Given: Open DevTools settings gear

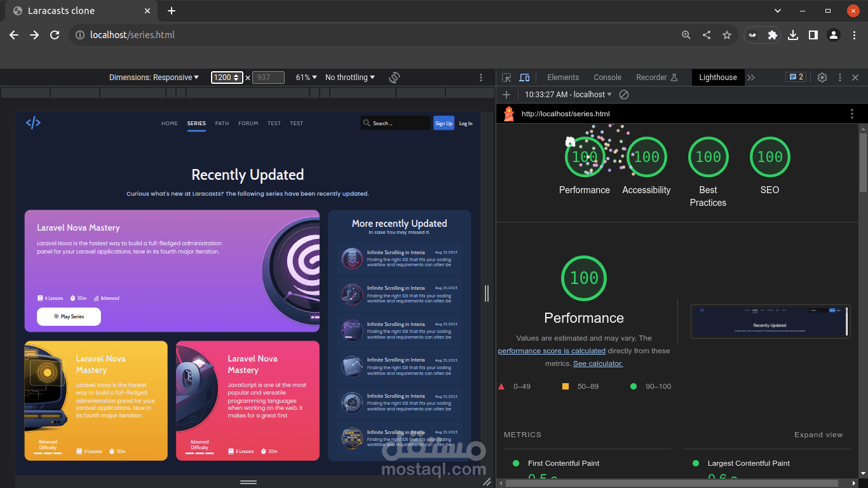Looking at the screenshot, I should coord(822,78).
